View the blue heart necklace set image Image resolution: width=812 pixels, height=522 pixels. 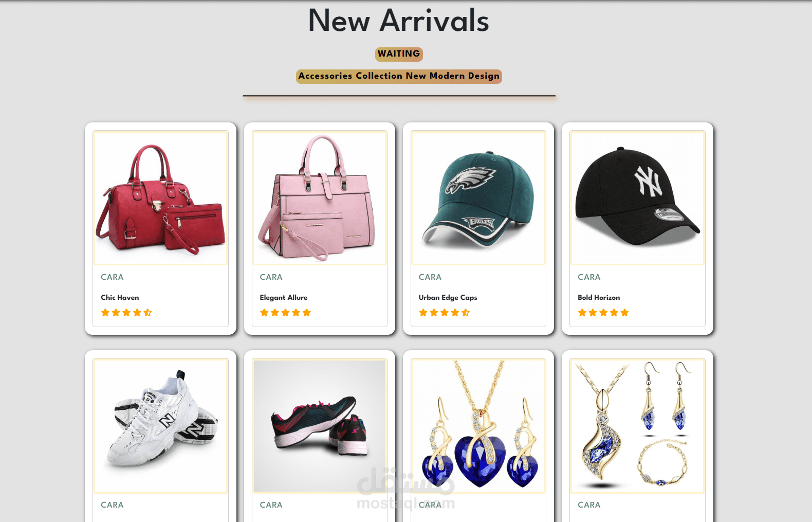[x=478, y=426]
